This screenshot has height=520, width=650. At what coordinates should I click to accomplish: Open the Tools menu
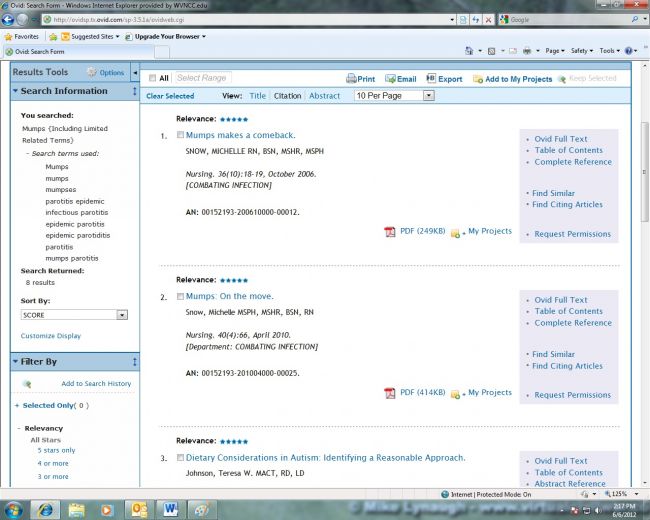[x=609, y=51]
